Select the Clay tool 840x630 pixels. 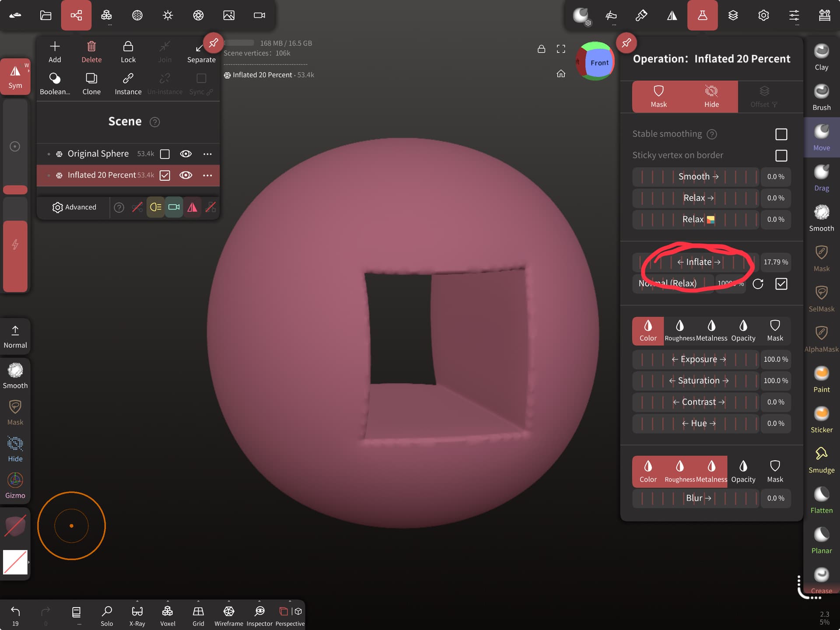[x=821, y=57]
